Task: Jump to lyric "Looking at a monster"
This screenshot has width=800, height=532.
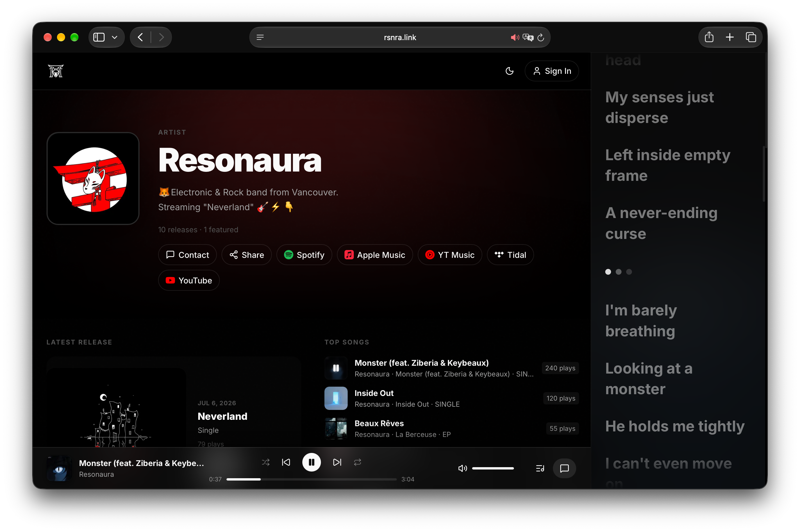Action: pyautogui.click(x=648, y=379)
